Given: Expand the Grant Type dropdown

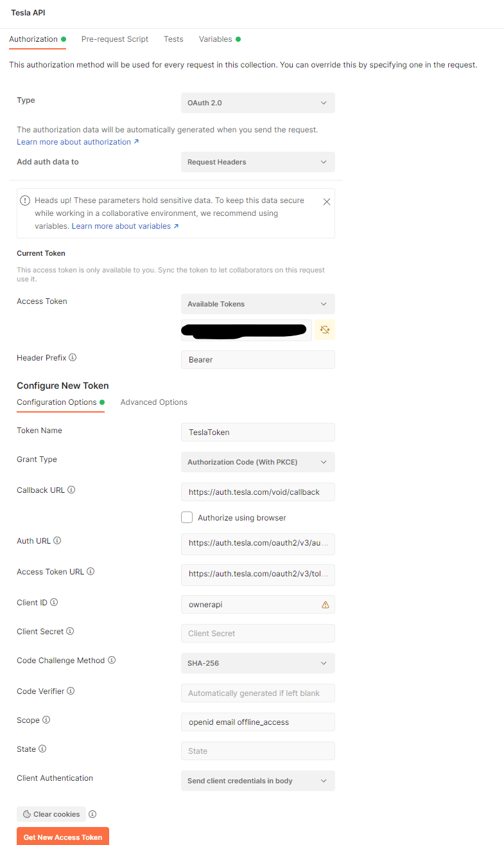Looking at the screenshot, I should click(258, 462).
